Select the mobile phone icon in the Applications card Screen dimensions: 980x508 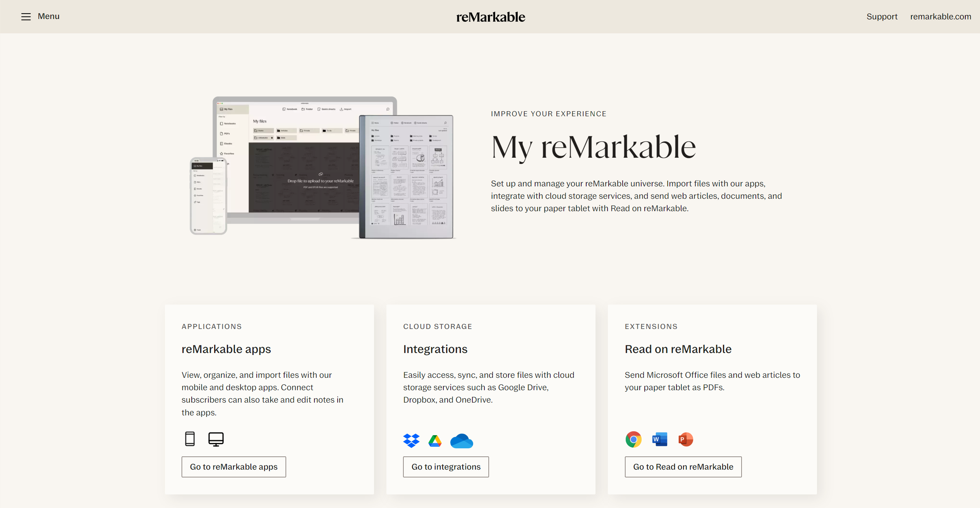pos(190,439)
